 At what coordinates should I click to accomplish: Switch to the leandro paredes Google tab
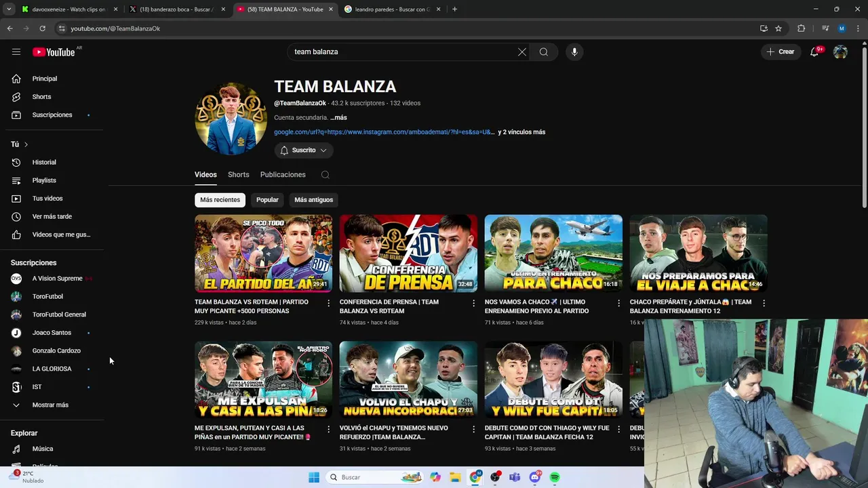point(392,9)
